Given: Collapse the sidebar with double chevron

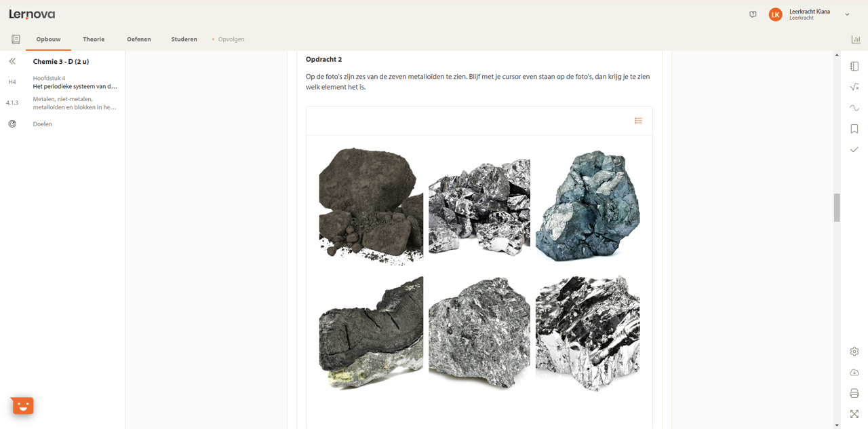Looking at the screenshot, I should (12, 61).
